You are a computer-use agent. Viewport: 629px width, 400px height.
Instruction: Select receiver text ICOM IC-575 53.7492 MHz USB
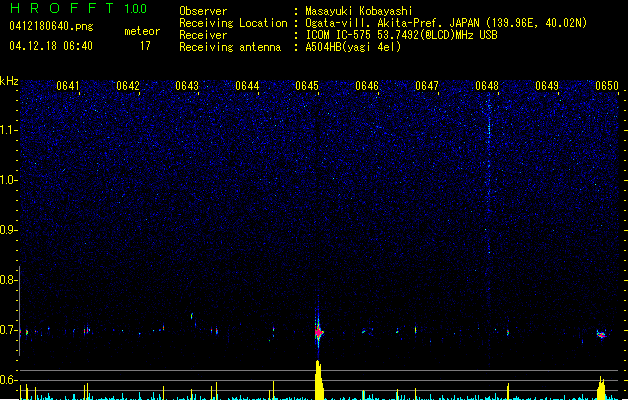pos(402,35)
